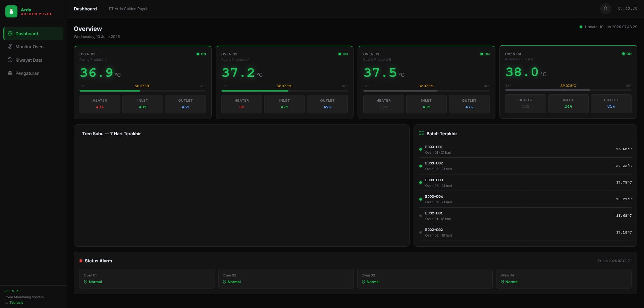Viewport: 644px width, 308px height.
Task: Select batch row B002-O01
Action: pos(525,216)
